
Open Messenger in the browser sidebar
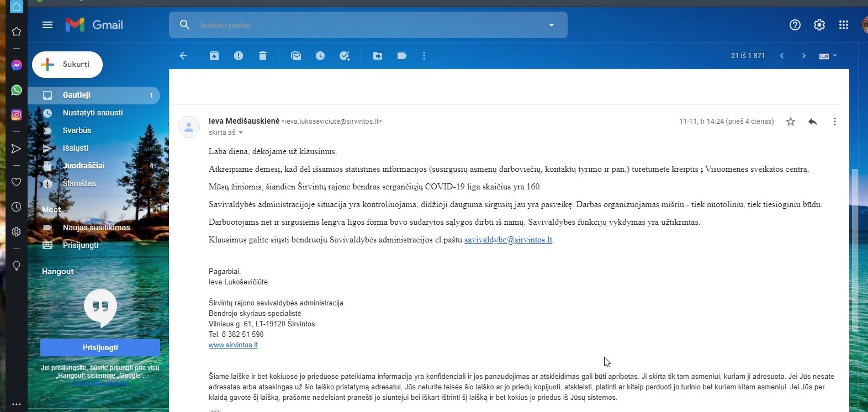pos(17,65)
